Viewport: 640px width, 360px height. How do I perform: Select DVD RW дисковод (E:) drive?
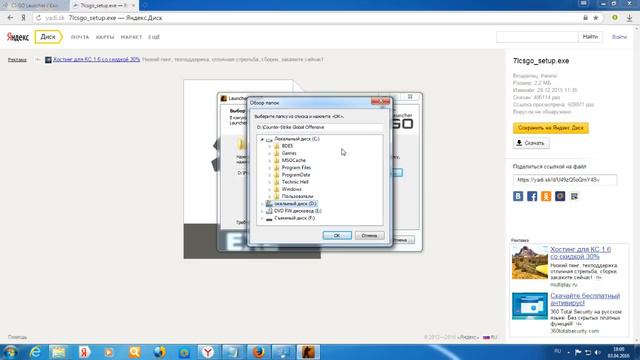click(x=298, y=211)
